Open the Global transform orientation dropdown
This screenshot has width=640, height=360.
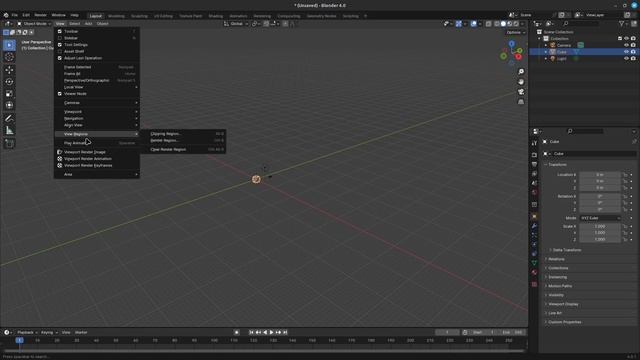(x=236, y=24)
